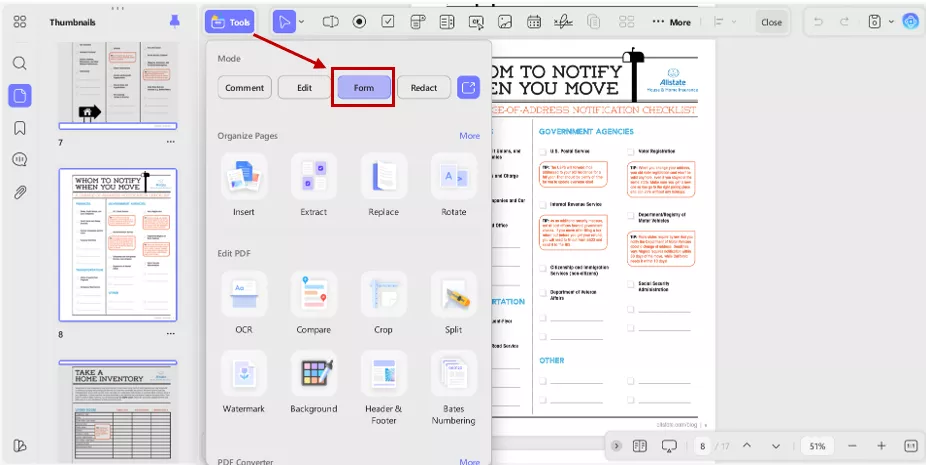
Task: Open the Extract pages tool
Action: (314, 186)
